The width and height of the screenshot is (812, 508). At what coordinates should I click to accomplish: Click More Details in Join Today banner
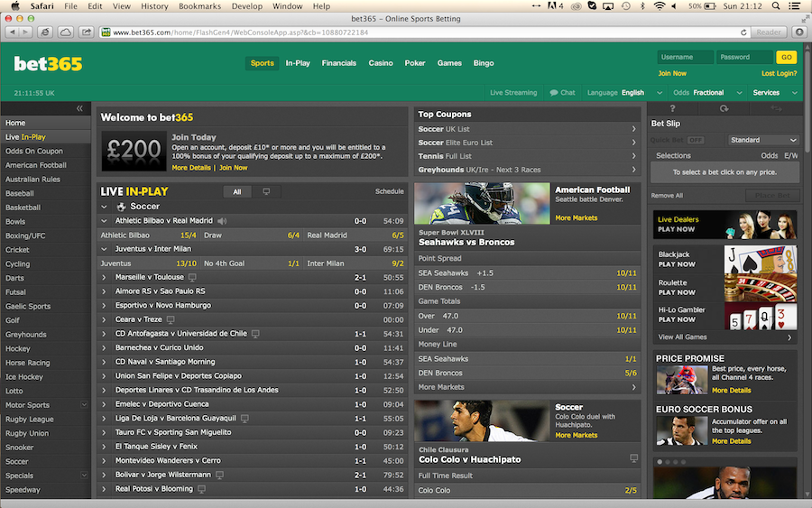coord(191,168)
